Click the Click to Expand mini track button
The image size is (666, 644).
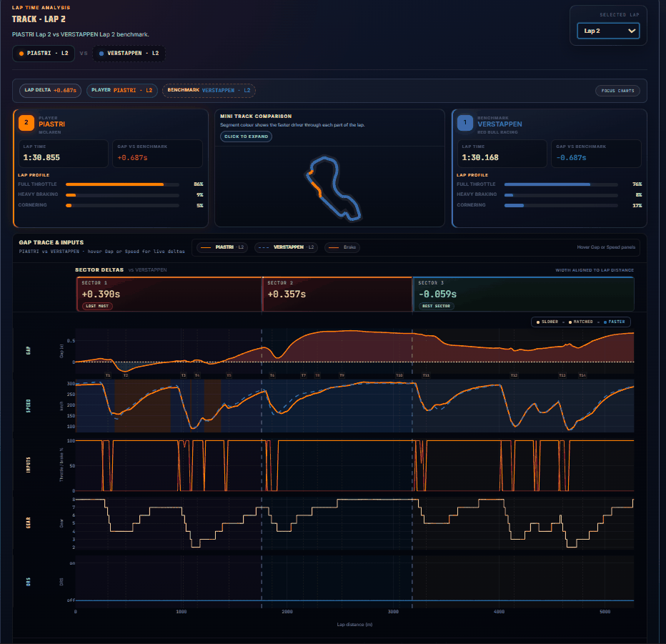click(246, 137)
